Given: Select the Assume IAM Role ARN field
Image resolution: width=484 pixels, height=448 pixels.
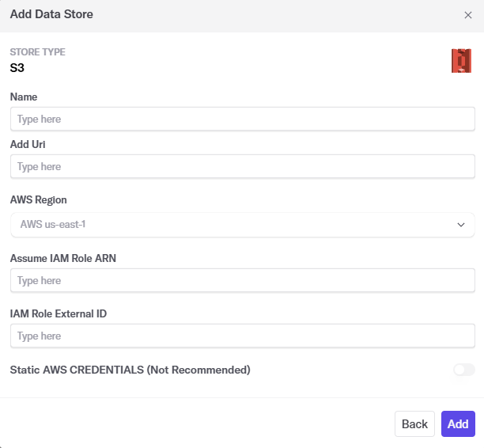Looking at the screenshot, I should tap(242, 281).
